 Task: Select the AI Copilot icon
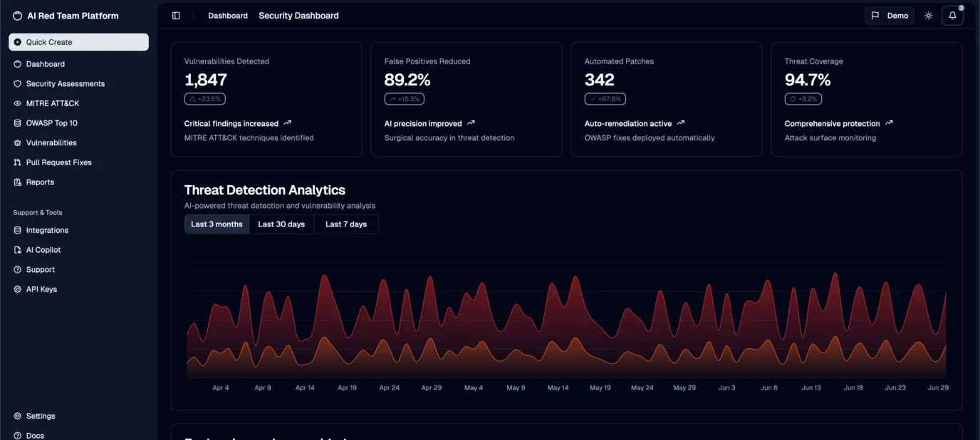(16, 250)
